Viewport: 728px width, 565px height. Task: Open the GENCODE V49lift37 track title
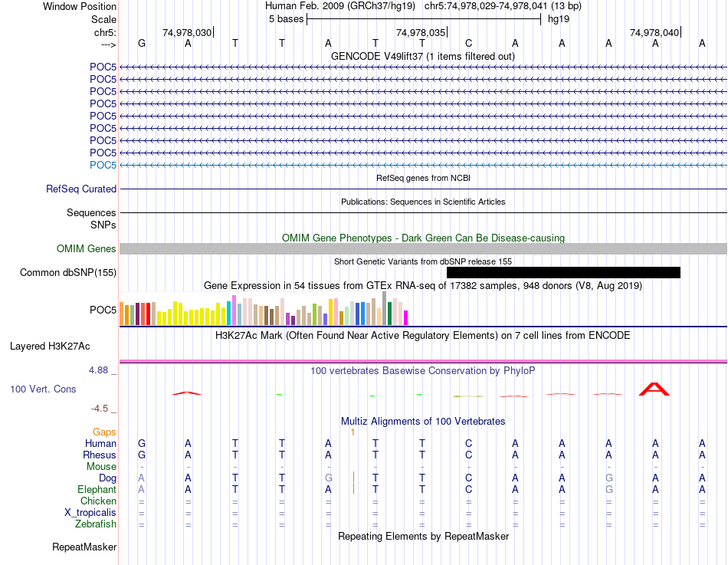(x=422, y=56)
